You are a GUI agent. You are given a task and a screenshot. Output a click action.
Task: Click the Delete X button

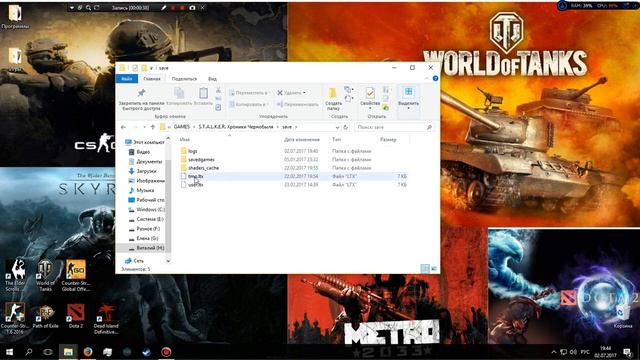point(292,93)
